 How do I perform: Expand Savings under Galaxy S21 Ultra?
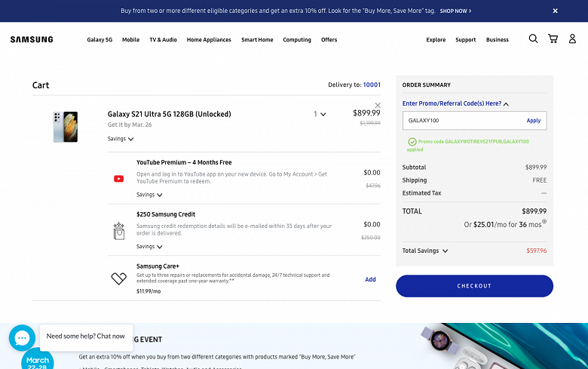pyautogui.click(x=121, y=139)
